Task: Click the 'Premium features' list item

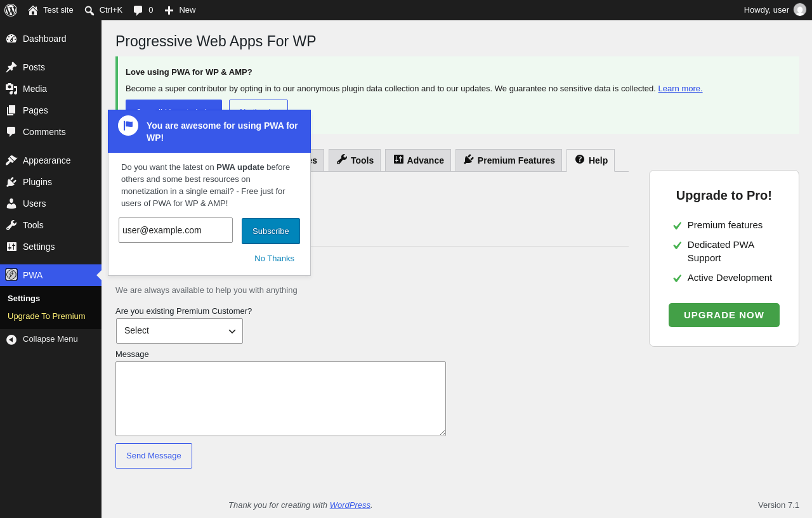Action: 724,225
